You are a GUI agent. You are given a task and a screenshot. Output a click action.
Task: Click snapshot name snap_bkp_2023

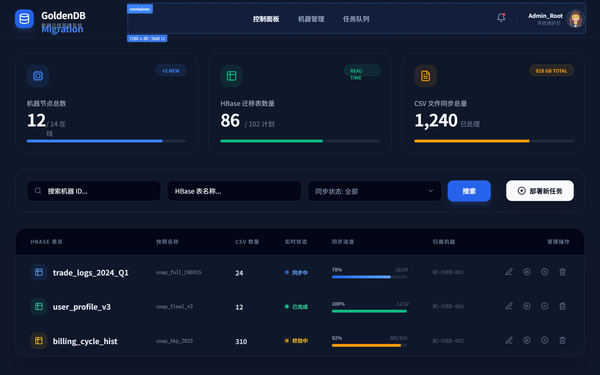click(x=174, y=341)
